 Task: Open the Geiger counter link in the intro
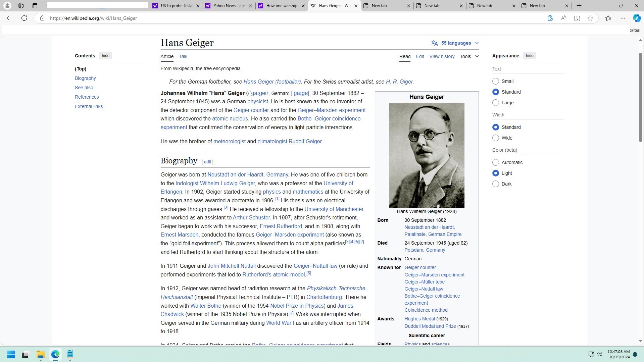(251, 110)
